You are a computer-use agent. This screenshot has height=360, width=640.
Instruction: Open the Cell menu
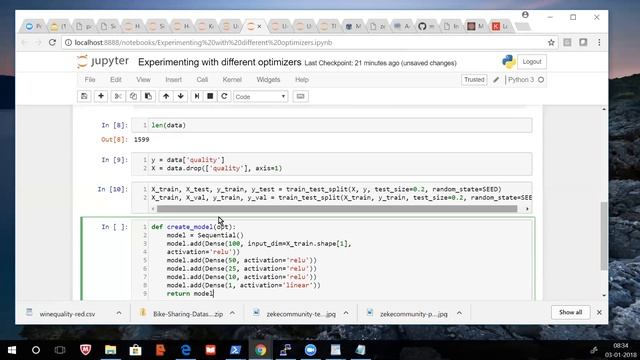coord(202,80)
